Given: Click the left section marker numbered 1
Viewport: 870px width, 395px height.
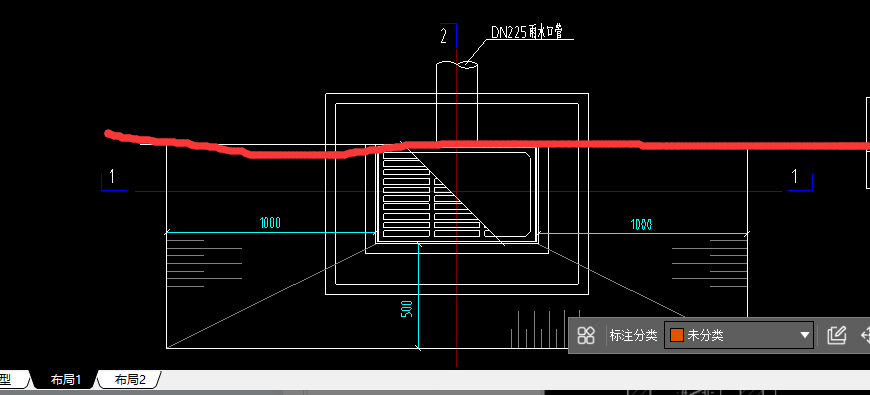Looking at the screenshot, I should [x=113, y=177].
